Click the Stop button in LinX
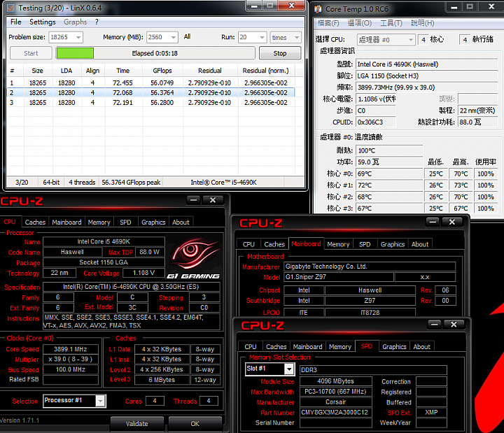This screenshot has width=504, height=433. tap(280, 53)
